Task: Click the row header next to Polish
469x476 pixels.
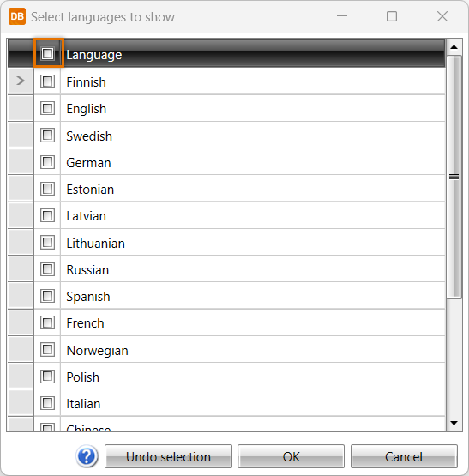Action: (21, 377)
